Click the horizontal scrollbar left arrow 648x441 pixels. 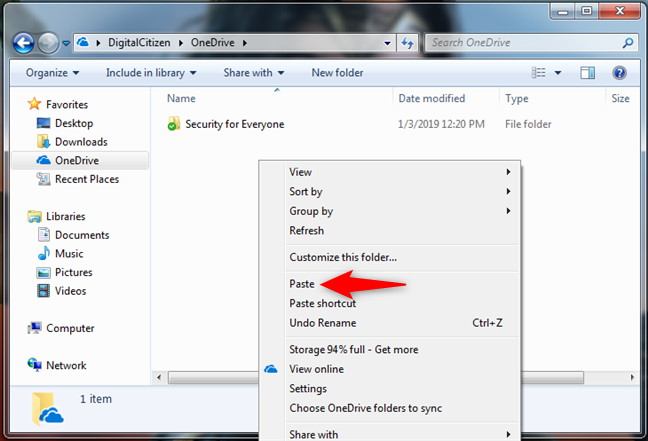click(x=159, y=377)
